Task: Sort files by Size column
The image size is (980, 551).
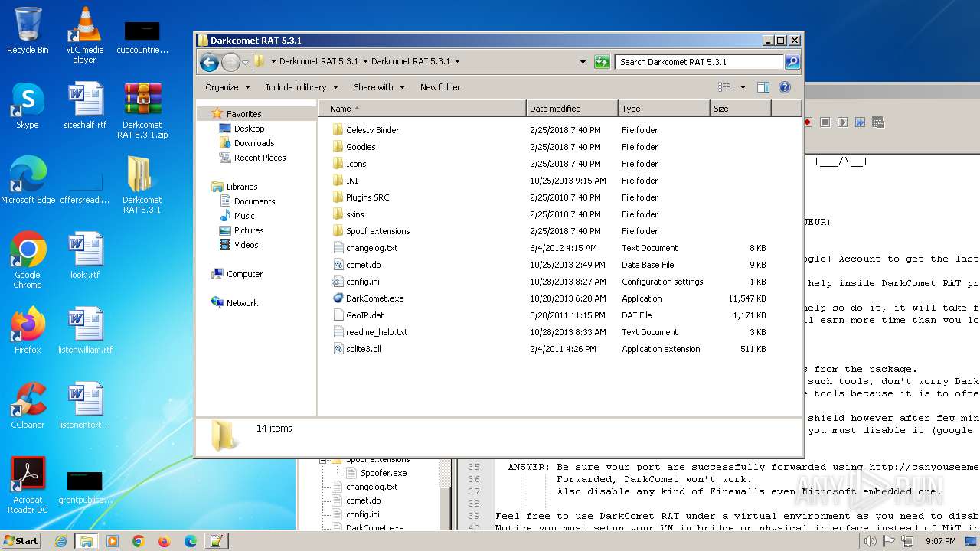Action: (740, 109)
